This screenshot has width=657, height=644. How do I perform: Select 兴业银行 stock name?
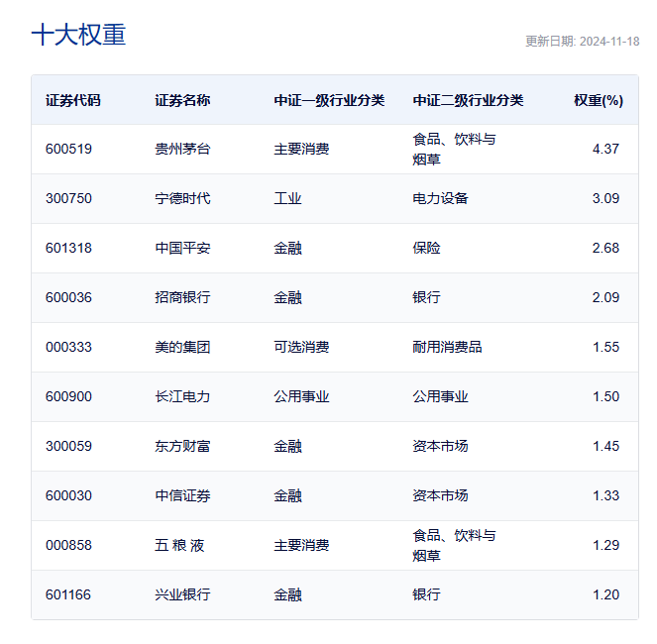click(182, 594)
